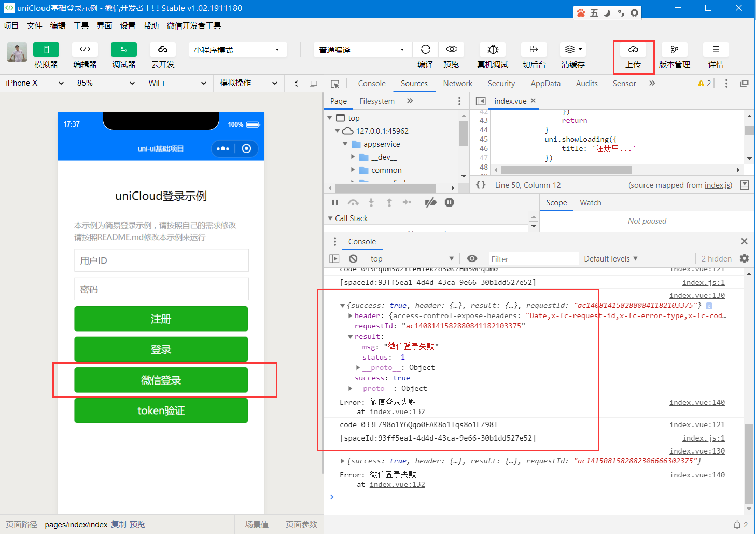
Task: Click the token验证 button
Action: point(161,410)
